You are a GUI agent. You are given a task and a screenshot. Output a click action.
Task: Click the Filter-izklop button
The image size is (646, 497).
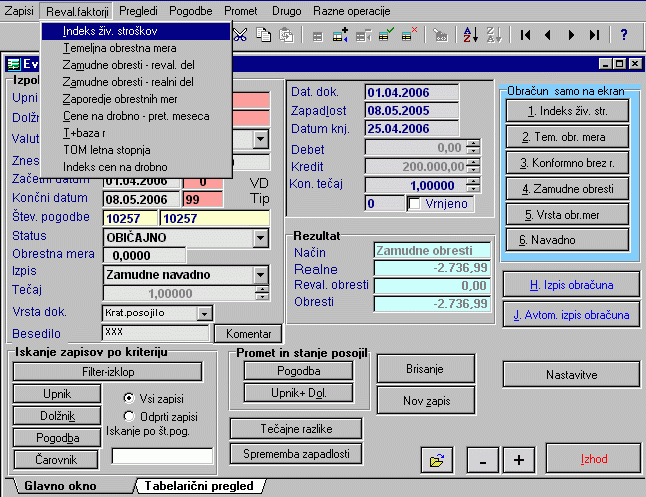(x=108, y=372)
